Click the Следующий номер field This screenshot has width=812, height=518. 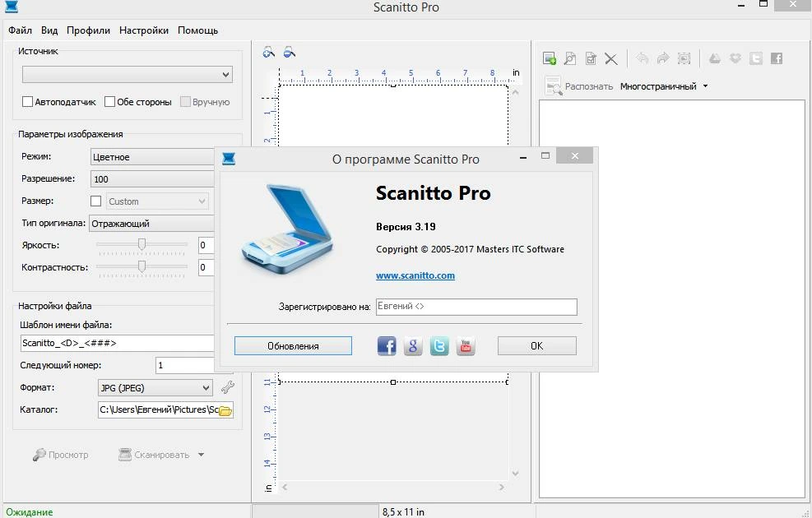point(185,365)
